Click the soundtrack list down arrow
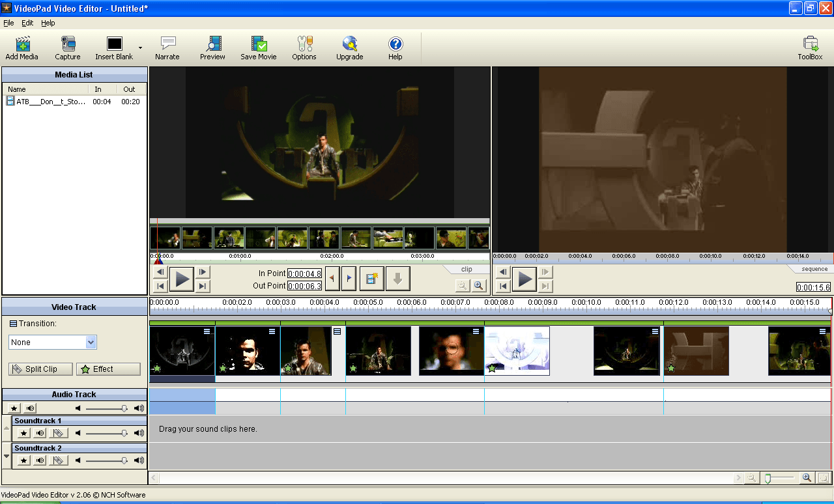The width and height of the screenshot is (834, 504). coord(7,456)
